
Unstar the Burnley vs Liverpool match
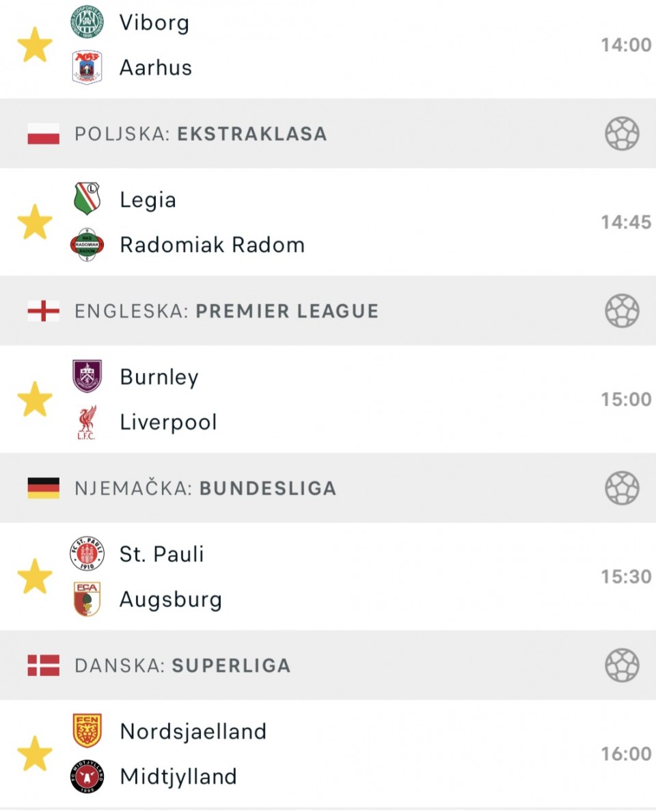point(35,399)
